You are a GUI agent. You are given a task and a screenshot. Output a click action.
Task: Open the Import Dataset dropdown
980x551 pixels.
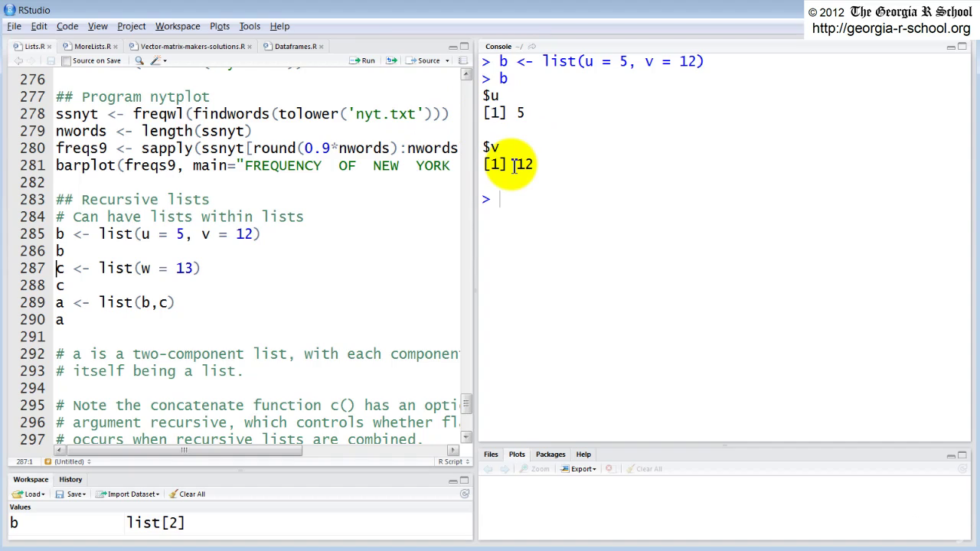[x=129, y=494]
